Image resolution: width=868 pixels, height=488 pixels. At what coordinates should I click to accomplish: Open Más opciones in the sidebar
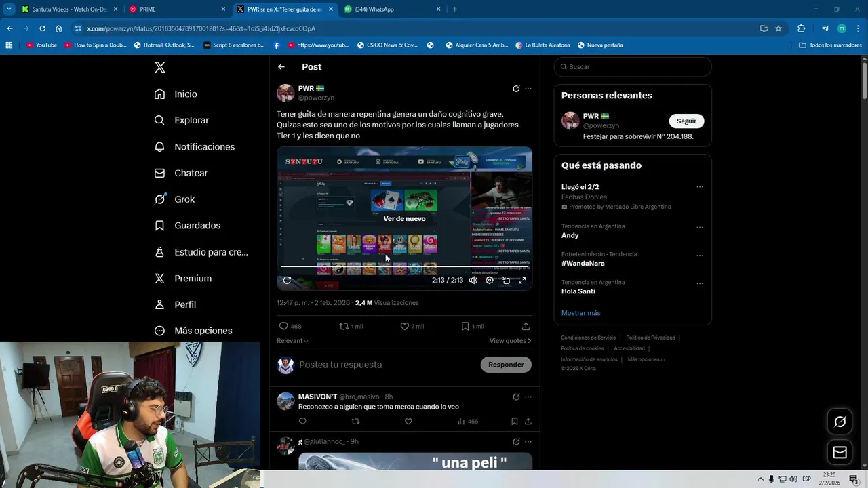click(193, 331)
